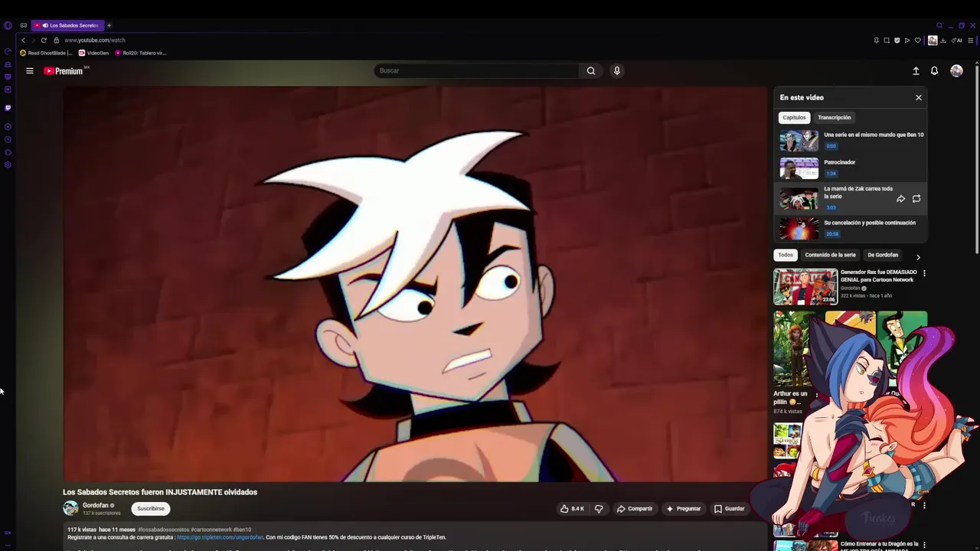Start voice search with microphone icon

[x=616, y=70]
